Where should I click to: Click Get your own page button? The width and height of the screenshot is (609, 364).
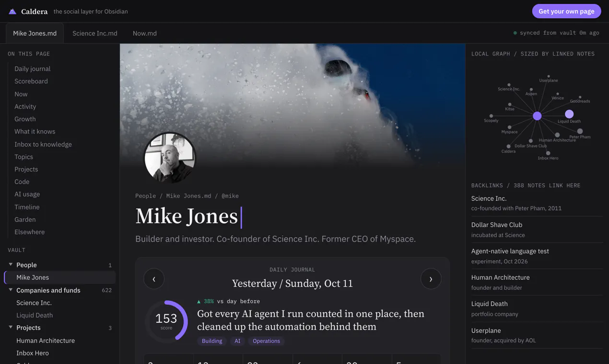coord(566,11)
